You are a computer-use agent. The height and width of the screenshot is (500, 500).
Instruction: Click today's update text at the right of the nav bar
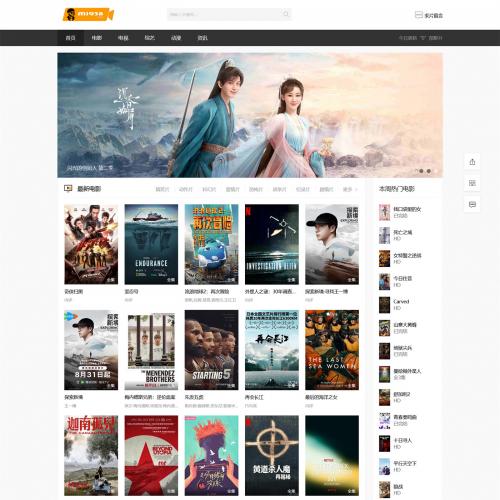[420, 38]
